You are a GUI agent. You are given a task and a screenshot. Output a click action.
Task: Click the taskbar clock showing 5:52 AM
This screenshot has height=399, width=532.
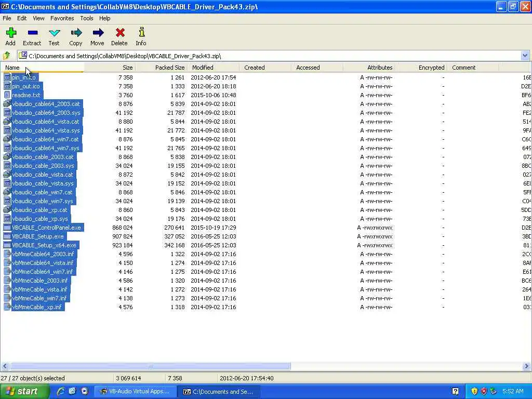tap(513, 391)
